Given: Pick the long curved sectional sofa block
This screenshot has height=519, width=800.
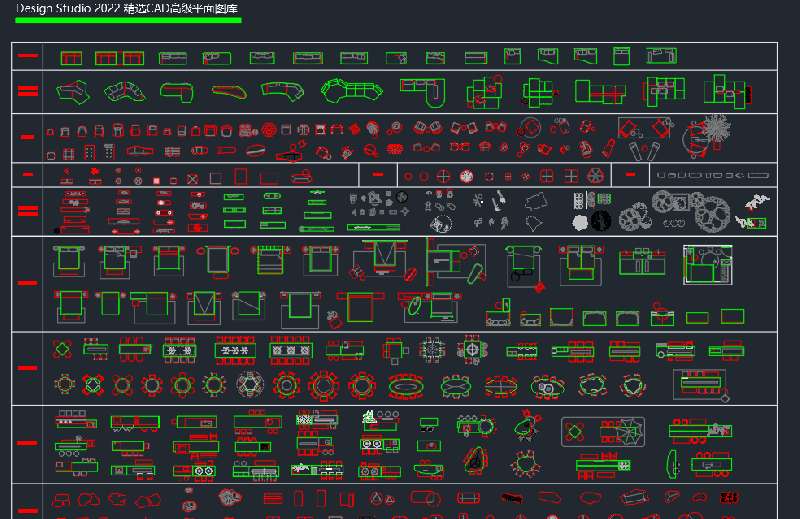Looking at the screenshot, I should pos(351,90).
